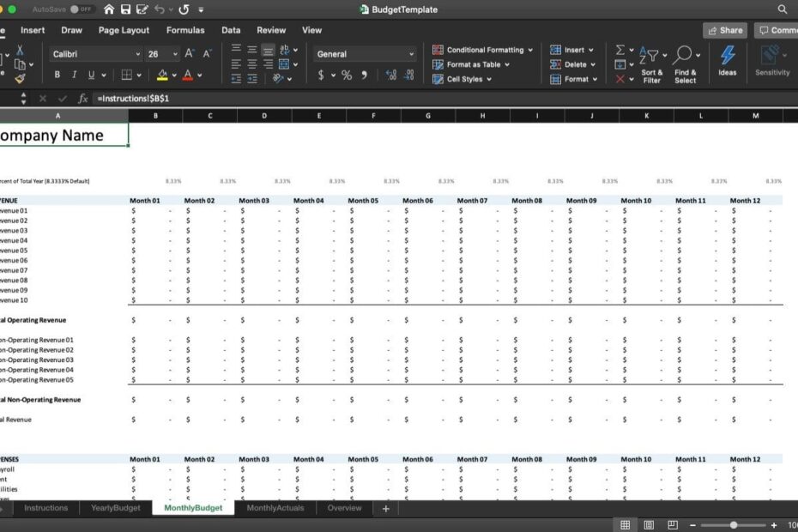Toggle bold formatting
Image resolution: width=798 pixels, height=532 pixels.
click(x=57, y=75)
